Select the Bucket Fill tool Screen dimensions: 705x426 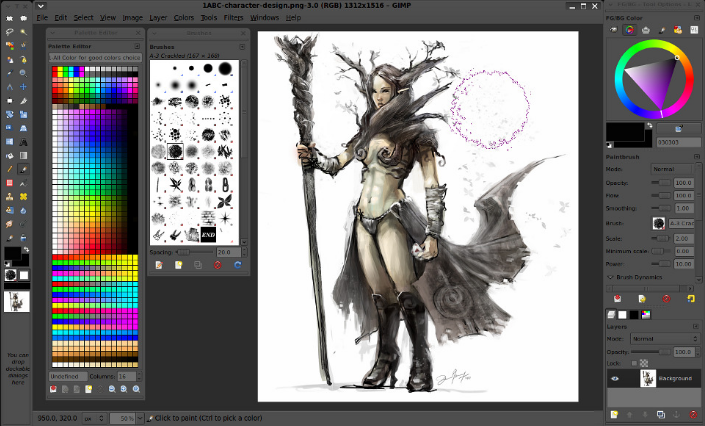pos(9,156)
